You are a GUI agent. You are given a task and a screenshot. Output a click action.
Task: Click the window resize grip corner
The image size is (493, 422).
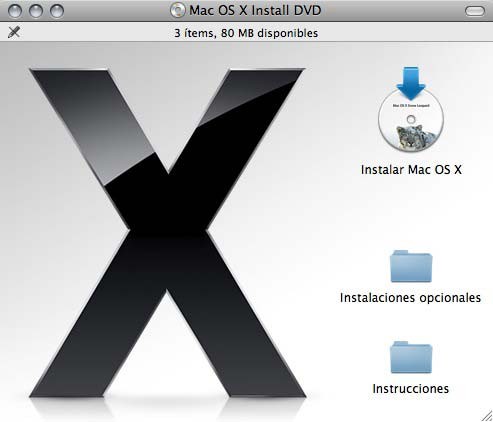[x=486, y=416]
